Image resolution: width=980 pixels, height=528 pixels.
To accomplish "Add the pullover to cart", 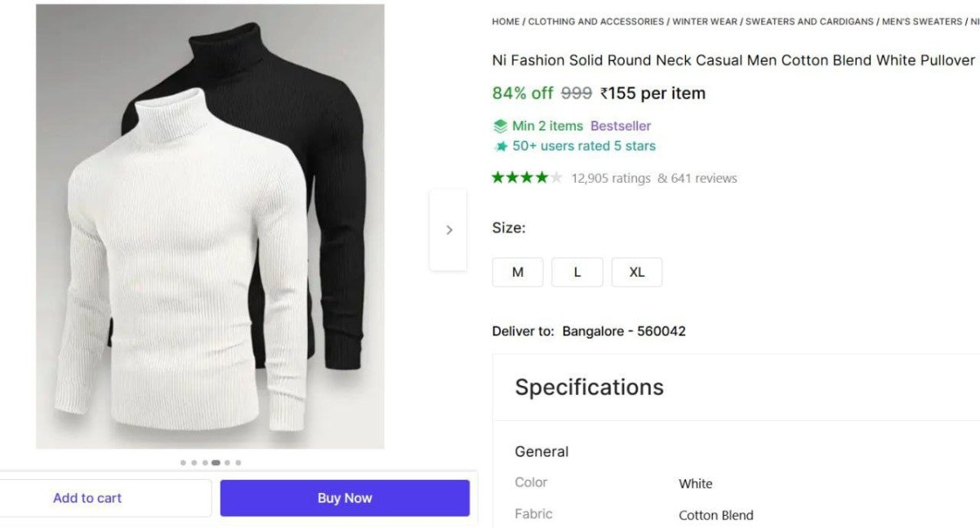I will click(87, 498).
